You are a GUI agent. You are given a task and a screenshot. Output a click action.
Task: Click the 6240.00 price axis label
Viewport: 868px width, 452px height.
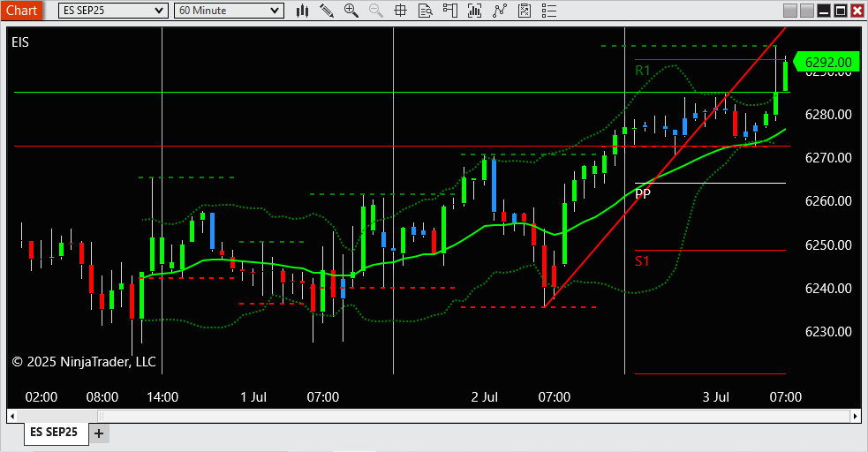[x=828, y=288]
